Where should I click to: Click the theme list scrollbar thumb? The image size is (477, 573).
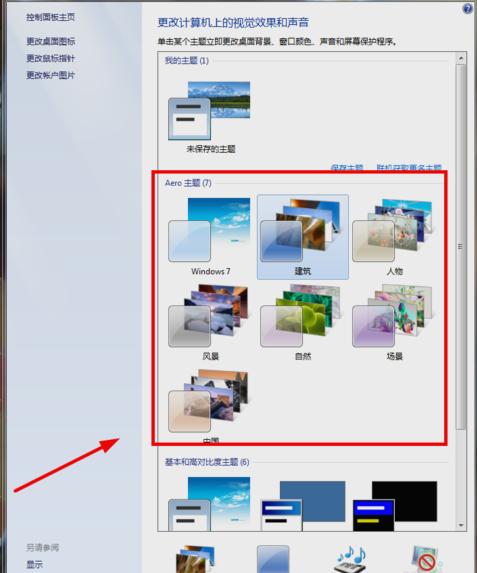[461, 247]
